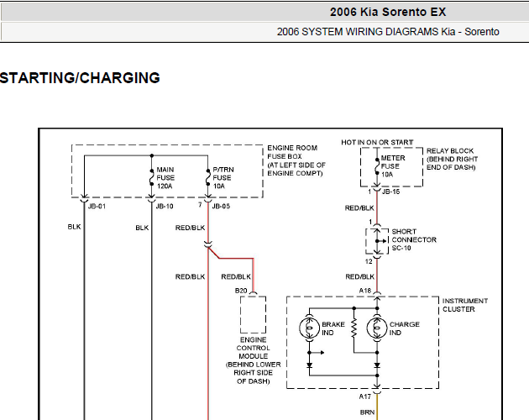
Task: Click the A17 pin label
Action: pos(365,396)
